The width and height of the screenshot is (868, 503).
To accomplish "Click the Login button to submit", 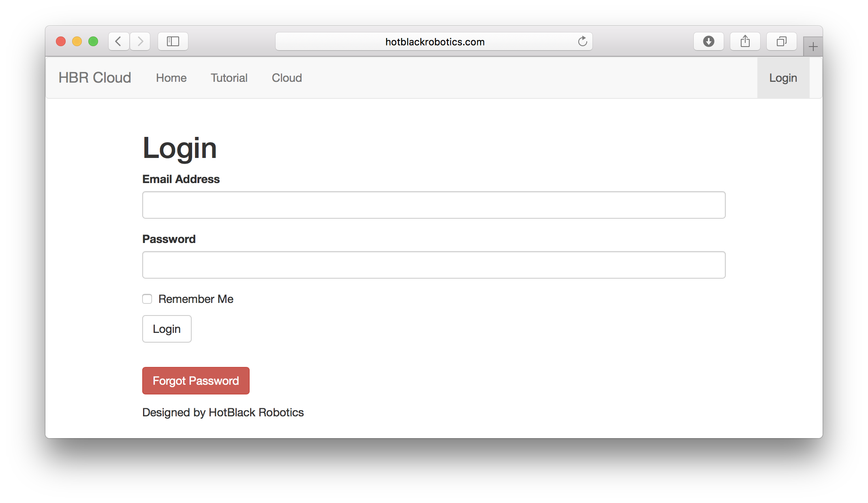I will [167, 329].
